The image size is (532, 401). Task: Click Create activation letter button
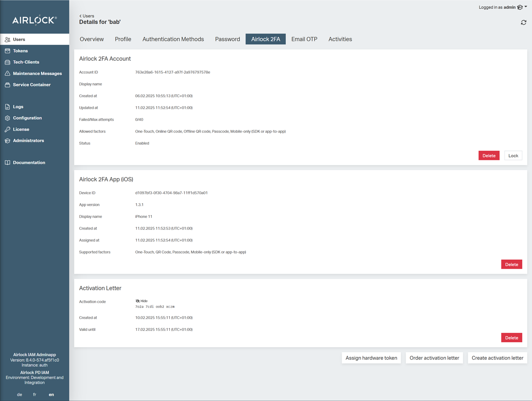tap(497, 358)
